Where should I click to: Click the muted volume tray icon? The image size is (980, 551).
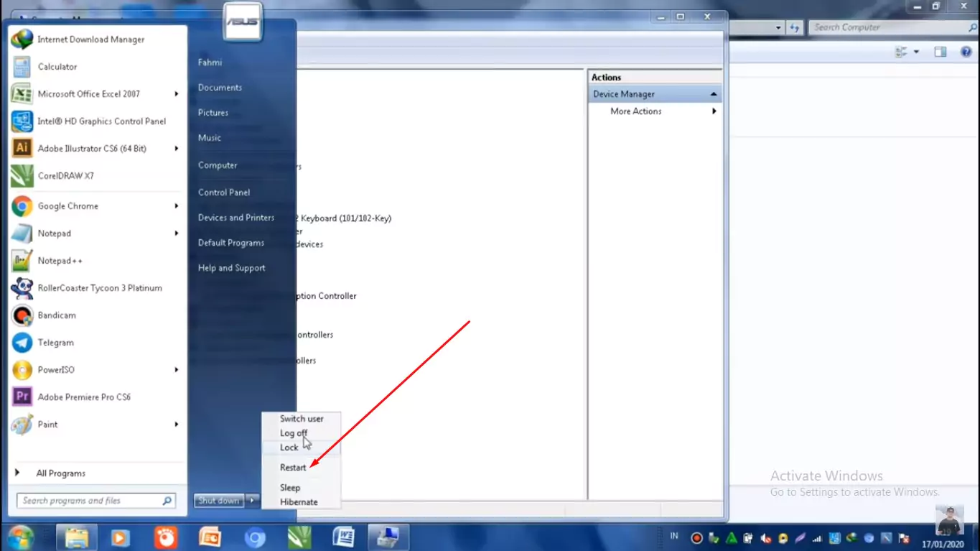pos(767,538)
